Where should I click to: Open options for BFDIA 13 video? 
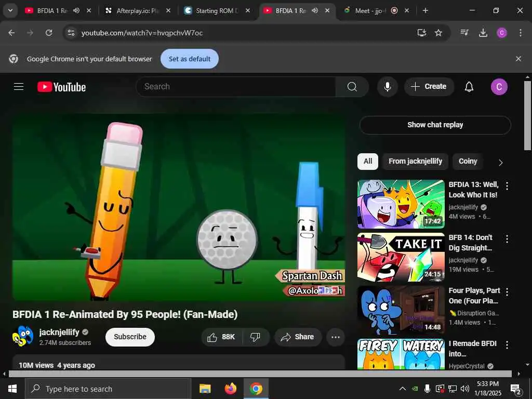coord(507,186)
